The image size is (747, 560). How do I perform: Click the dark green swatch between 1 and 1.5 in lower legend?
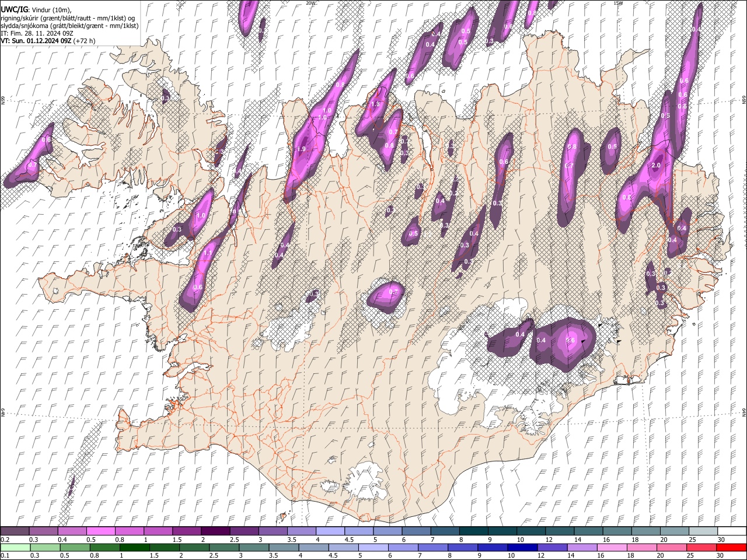coord(135,547)
